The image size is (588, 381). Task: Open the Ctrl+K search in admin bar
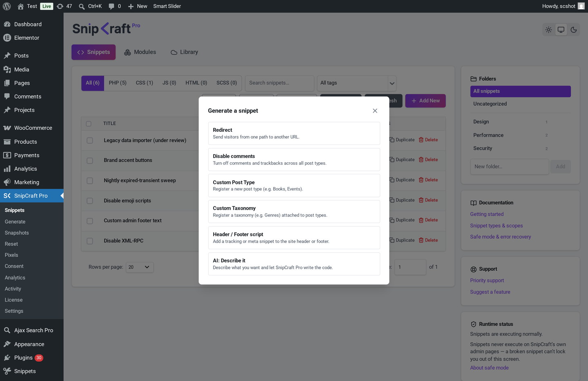[x=90, y=6]
